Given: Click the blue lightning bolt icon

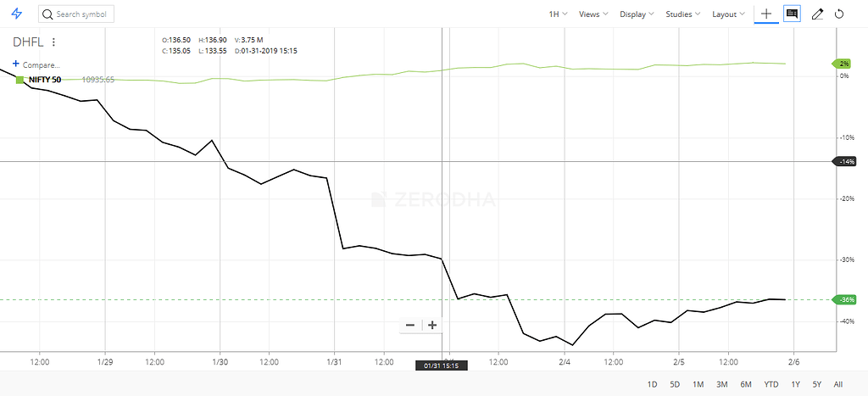Looking at the screenshot, I should 17,14.
